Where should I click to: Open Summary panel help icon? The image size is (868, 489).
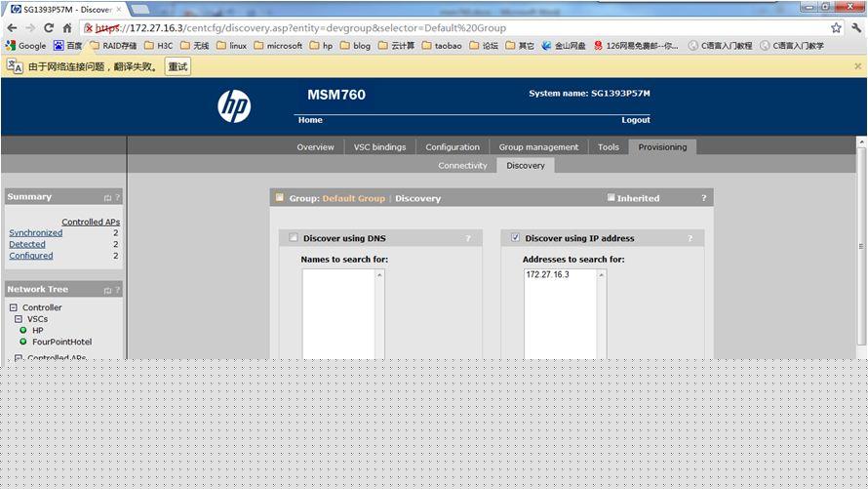[x=117, y=197]
